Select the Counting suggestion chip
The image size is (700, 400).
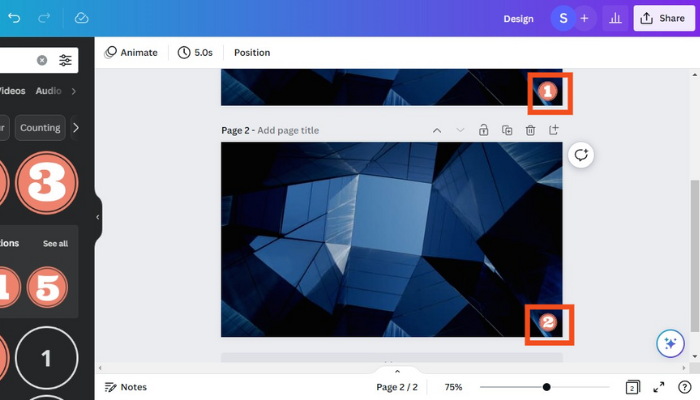point(40,128)
